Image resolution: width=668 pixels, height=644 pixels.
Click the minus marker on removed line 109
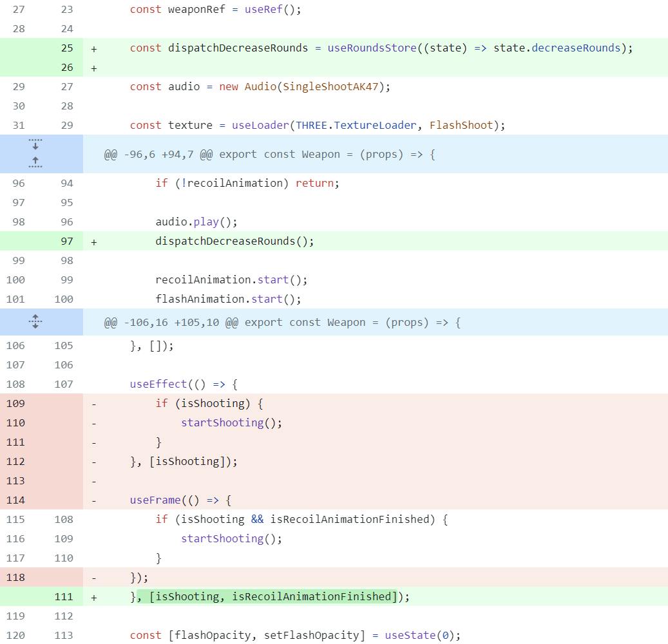(x=94, y=404)
